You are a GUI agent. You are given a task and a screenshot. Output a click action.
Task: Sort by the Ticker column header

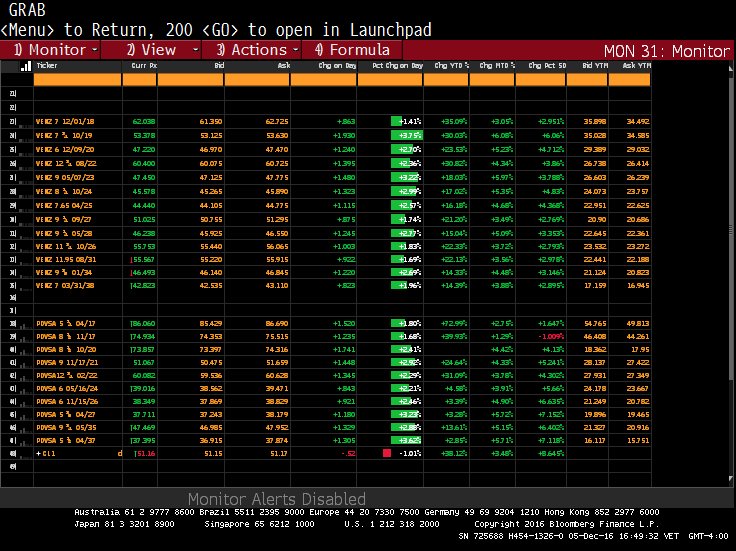coord(47,66)
